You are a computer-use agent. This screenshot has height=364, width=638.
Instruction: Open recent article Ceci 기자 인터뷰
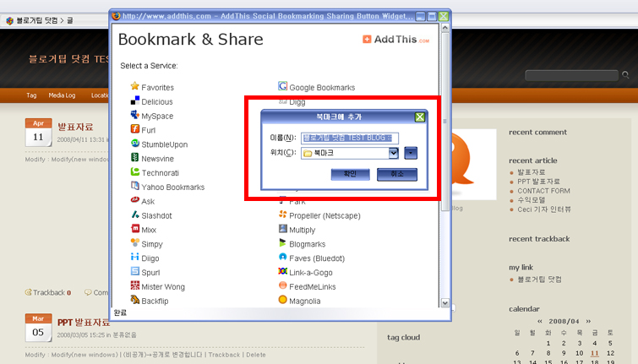point(544,209)
